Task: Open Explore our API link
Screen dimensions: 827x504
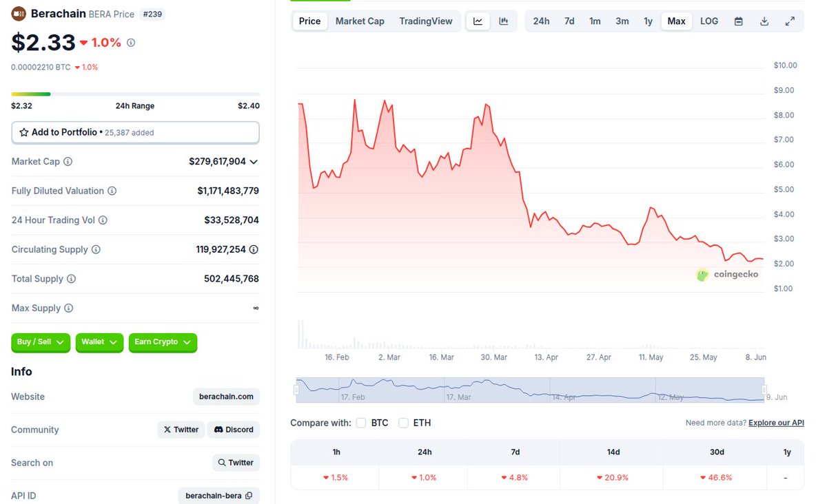Action: click(776, 423)
